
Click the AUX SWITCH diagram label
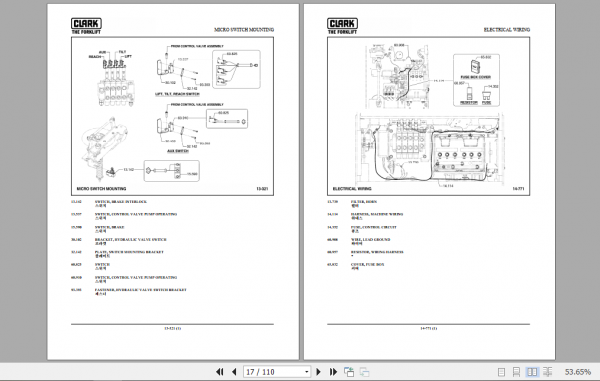178,151
